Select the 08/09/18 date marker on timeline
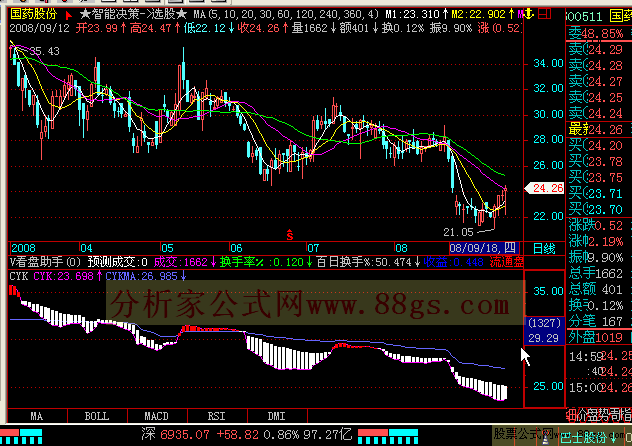The height and width of the screenshot is (446, 632). (x=484, y=248)
